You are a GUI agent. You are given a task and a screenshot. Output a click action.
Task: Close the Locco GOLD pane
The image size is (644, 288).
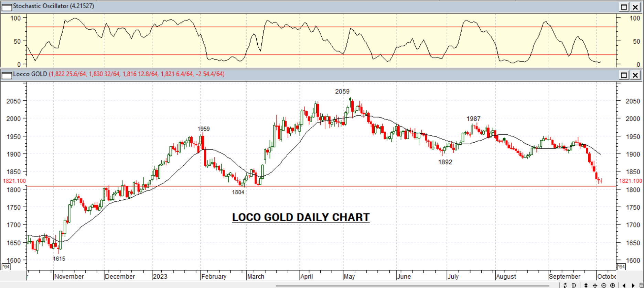pos(635,75)
